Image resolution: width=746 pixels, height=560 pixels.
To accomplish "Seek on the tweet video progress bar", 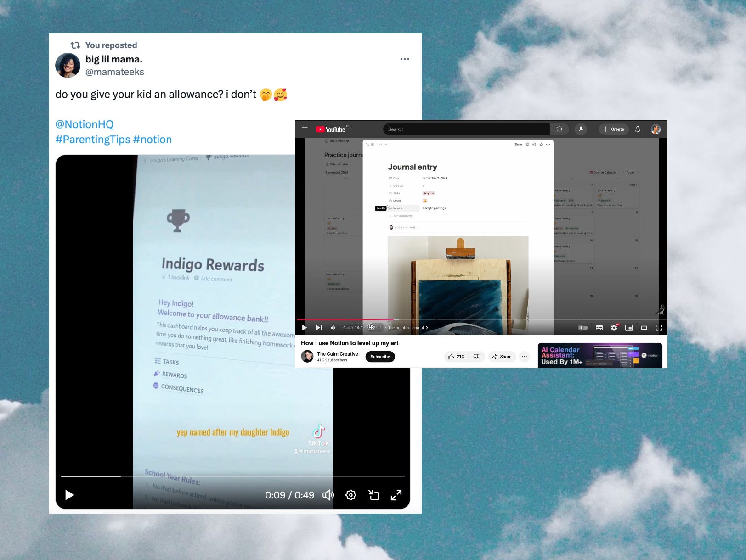I will click(232, 476).
